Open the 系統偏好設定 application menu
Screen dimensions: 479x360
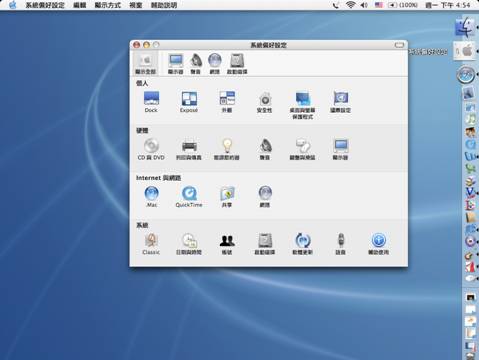click(45, 5)
